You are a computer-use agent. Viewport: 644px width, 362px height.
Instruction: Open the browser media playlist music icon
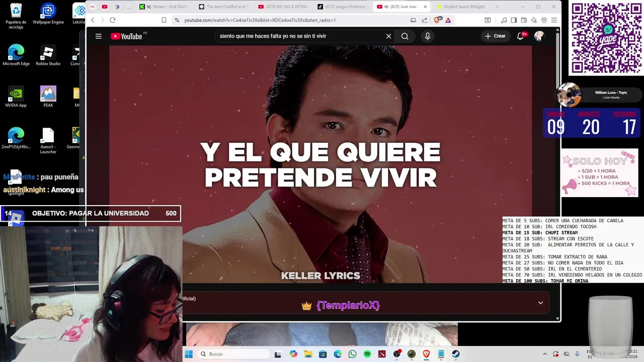(x=504, y=20)
